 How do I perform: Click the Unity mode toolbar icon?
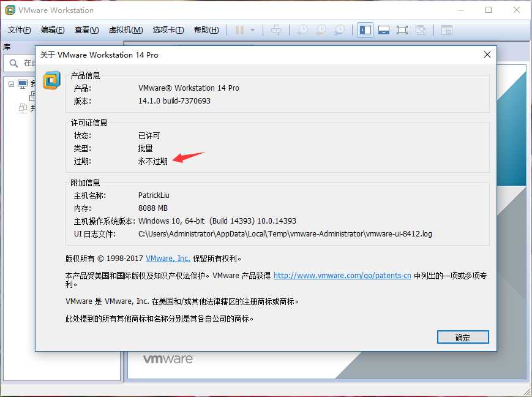[x=421, y=30]
